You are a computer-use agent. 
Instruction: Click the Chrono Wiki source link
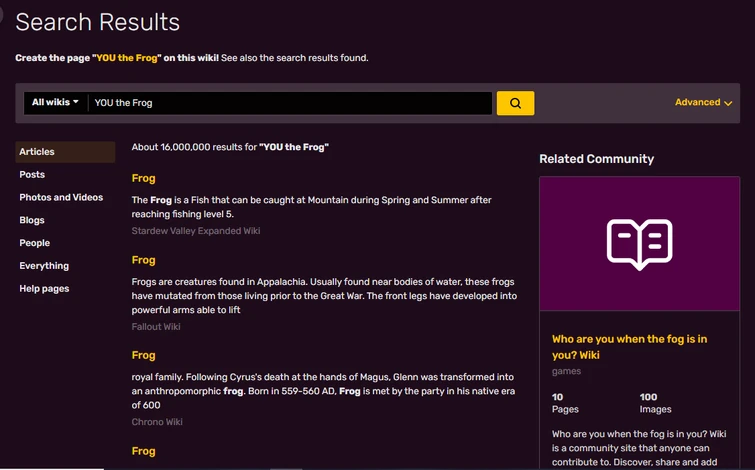tap(156, 422)
